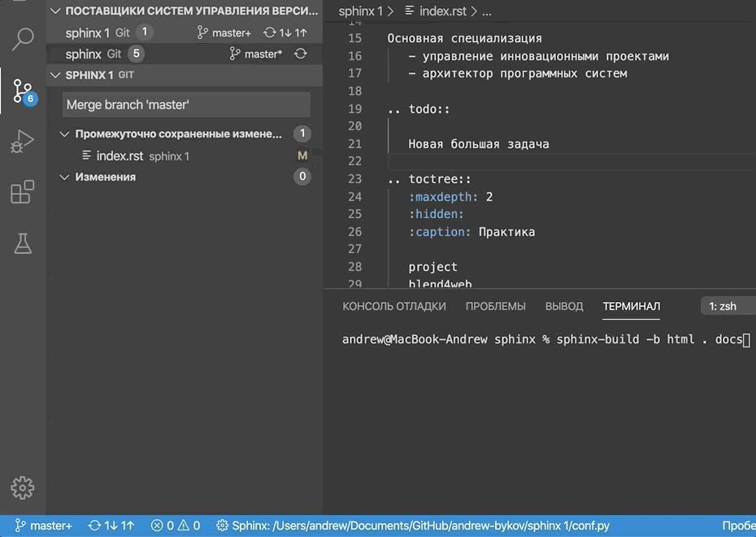The height and width of the screenshot is (537, 756).
Task: Click the commit message input field
Action: click(186, 105)
